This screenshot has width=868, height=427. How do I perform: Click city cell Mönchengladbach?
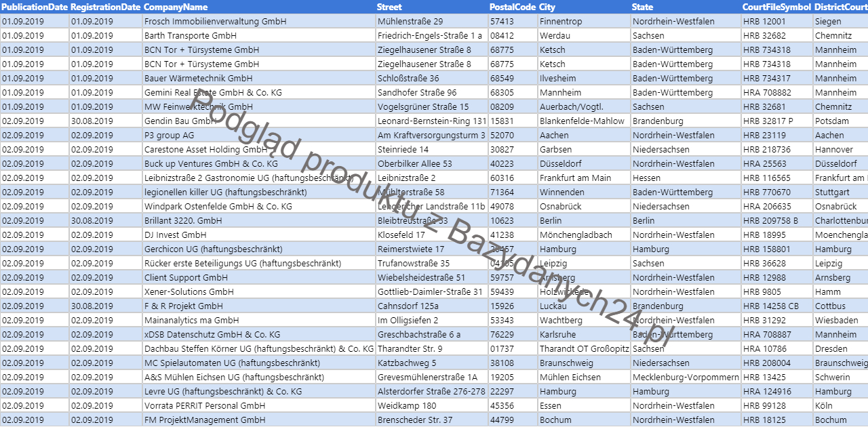click(x=584, y=235)
